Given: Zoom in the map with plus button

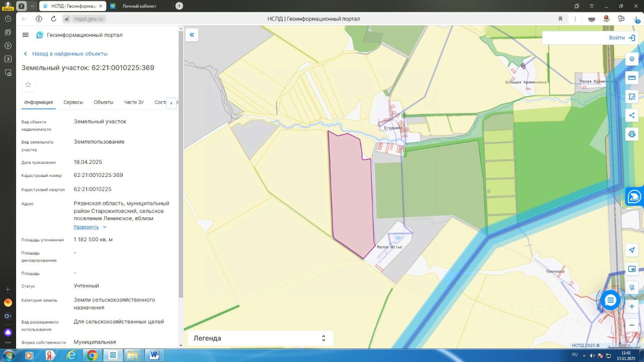Looking at the screenshot, I should (x=632, y=306).
